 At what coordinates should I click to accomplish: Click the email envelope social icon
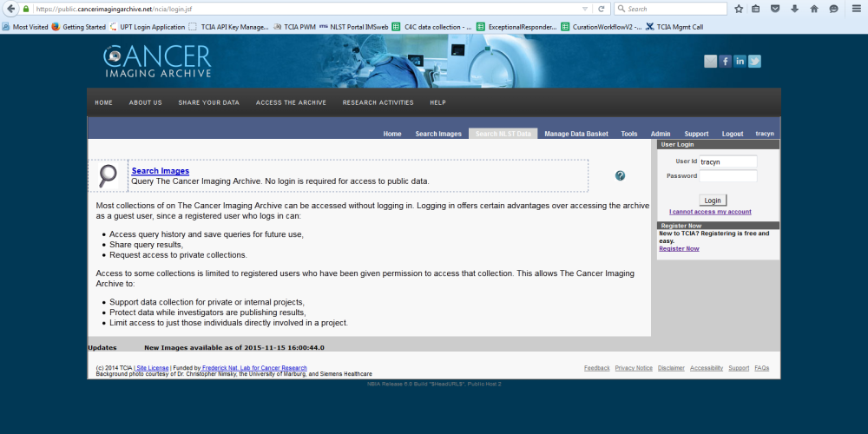(710, 62)
